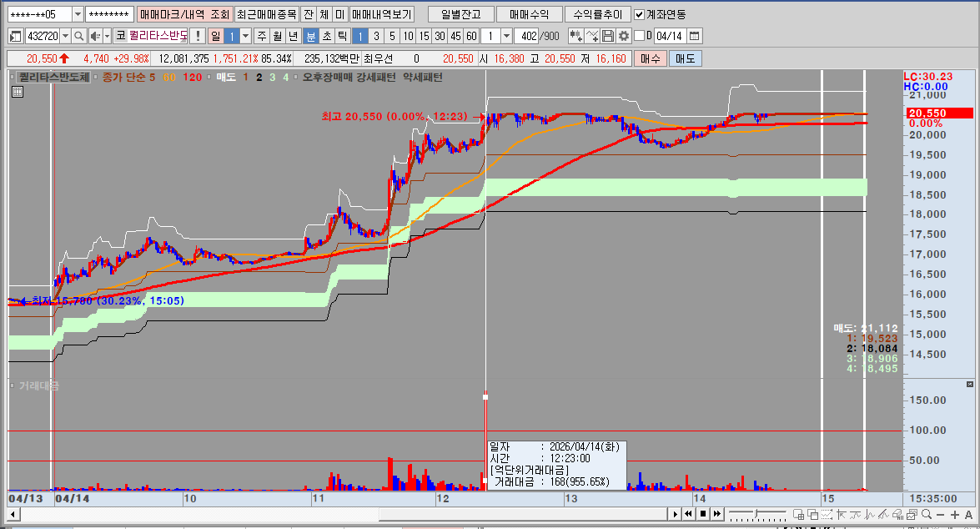This screenshot has height=529, width=980.
Task: Select the 3-minute interval button
Action: pos(376,36)
